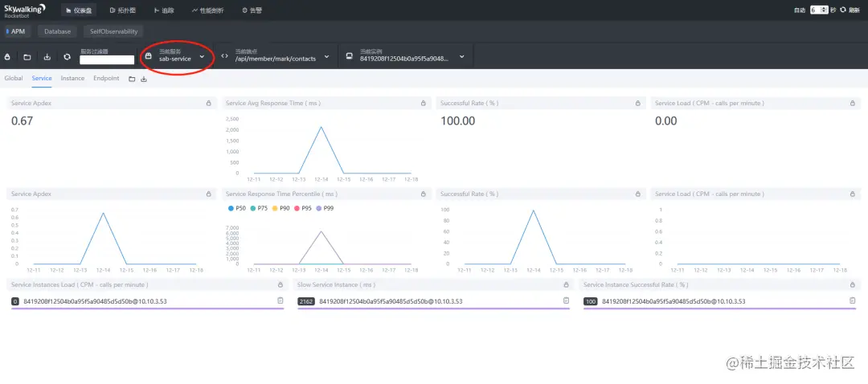Click the 0.00 Service Load value

(666, 121)
